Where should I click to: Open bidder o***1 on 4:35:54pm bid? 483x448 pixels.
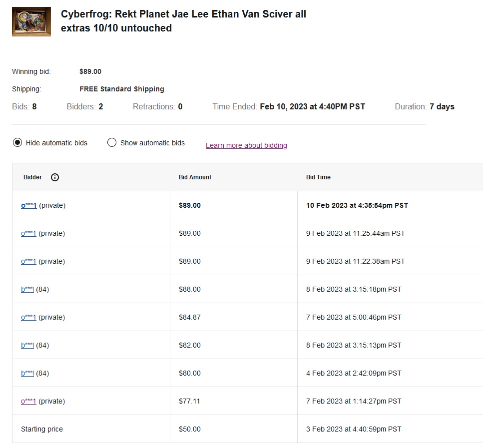[x=29, y=205]
